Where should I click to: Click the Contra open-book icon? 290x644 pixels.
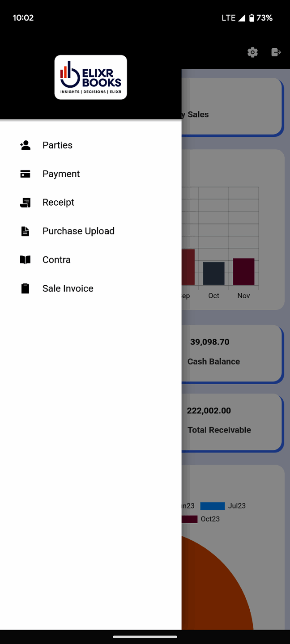pos(26,260)
